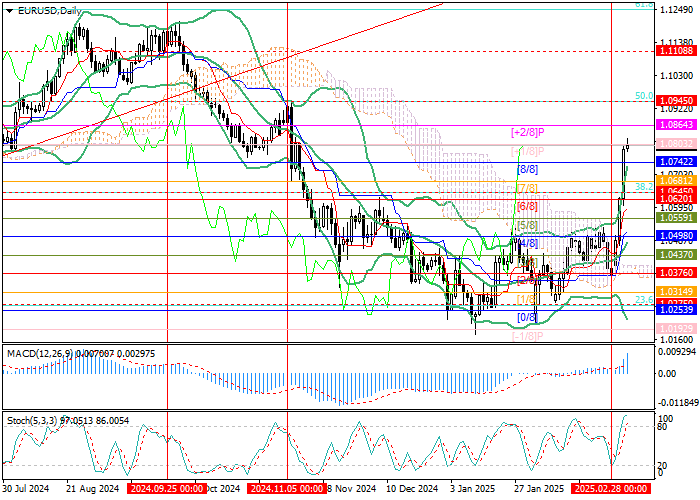
Task: Click the 2024.09.25 date marker
Action: pyautogui.click(x=168, y=489)
